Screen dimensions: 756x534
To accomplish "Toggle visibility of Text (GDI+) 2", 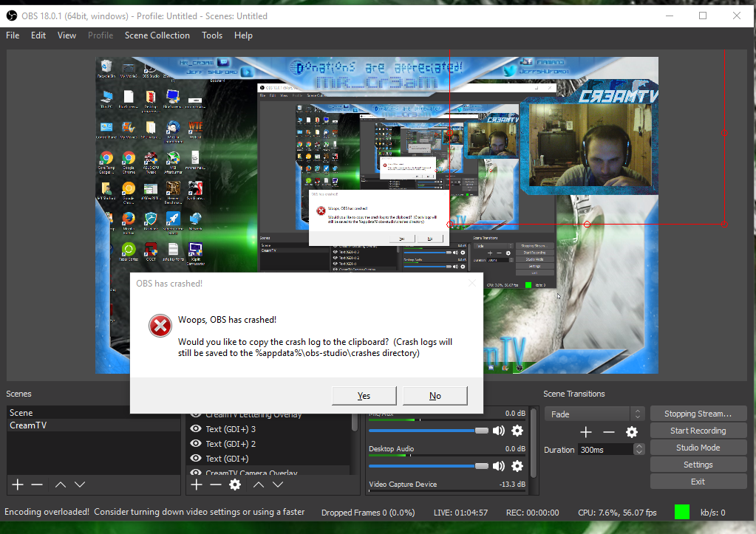I will (196, 443).
